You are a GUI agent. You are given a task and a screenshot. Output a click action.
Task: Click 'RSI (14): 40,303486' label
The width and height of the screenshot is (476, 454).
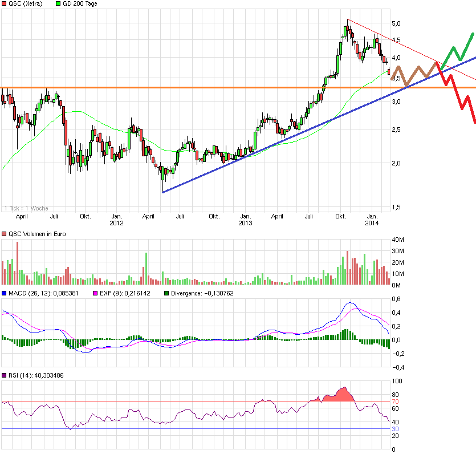pos(36,376)
